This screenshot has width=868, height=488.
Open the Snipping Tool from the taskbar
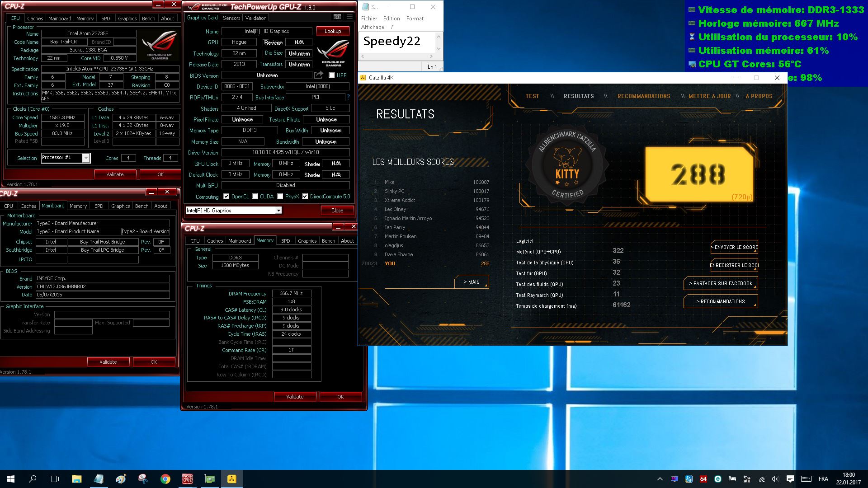click(x=143, y=479)
